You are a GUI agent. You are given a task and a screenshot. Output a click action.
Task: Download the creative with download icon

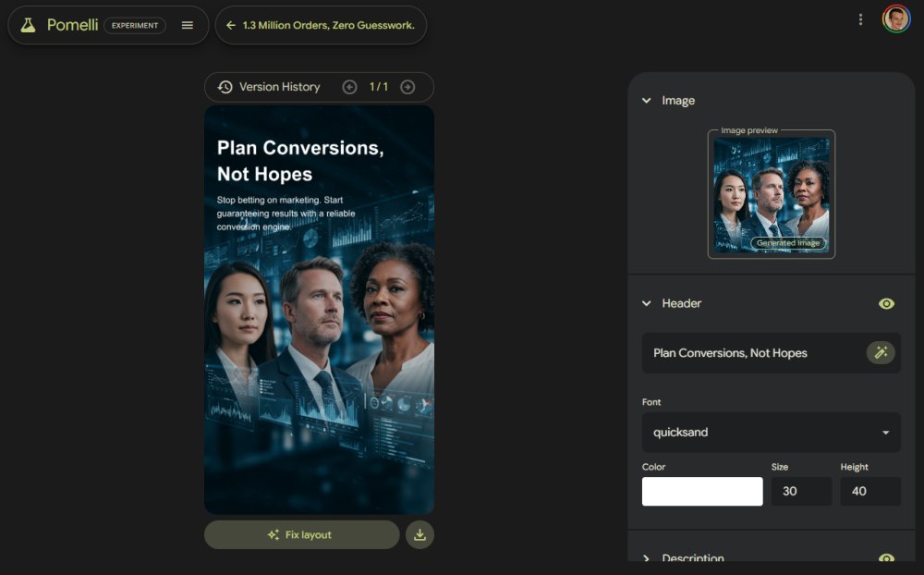click(419, 534)
